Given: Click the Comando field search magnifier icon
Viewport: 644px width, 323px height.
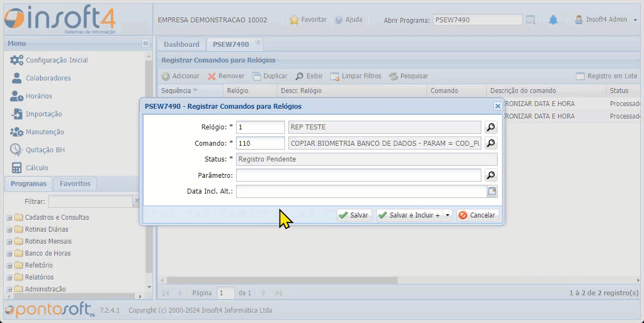Looking at the screenshot, I should click(491, 143).
